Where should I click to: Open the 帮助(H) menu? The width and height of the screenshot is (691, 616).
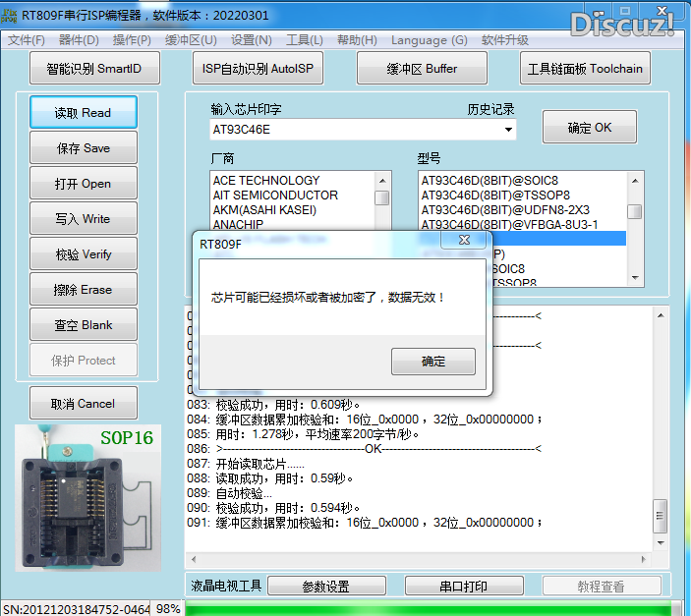click(357, 40)
